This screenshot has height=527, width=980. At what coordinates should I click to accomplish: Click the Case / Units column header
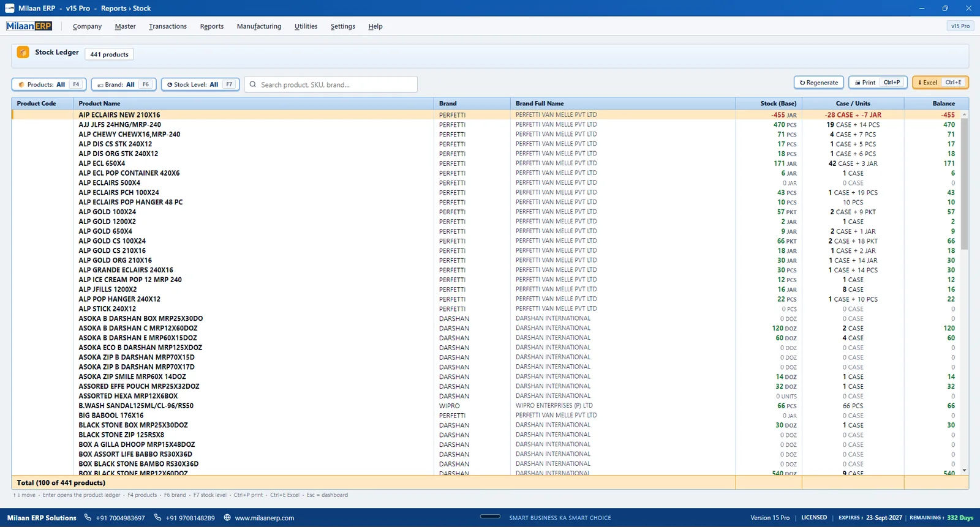tap(853, 103)
